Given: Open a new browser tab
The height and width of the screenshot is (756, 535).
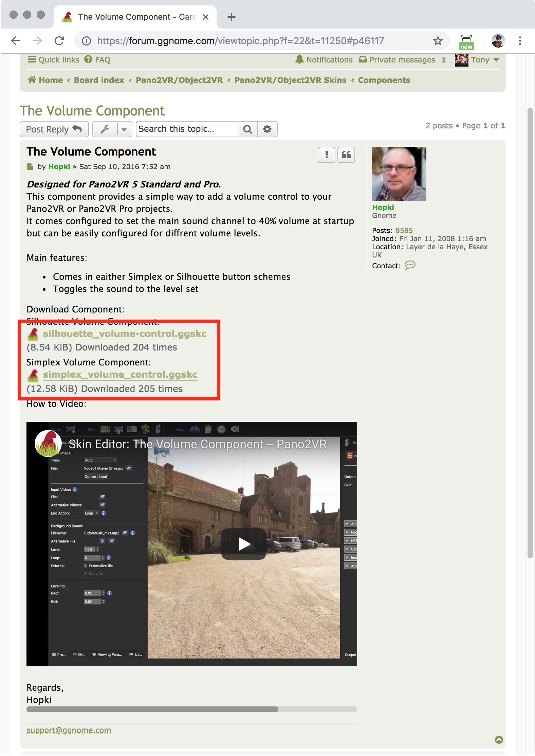Looking at the screenshot, I should click(x=231, y=17).
